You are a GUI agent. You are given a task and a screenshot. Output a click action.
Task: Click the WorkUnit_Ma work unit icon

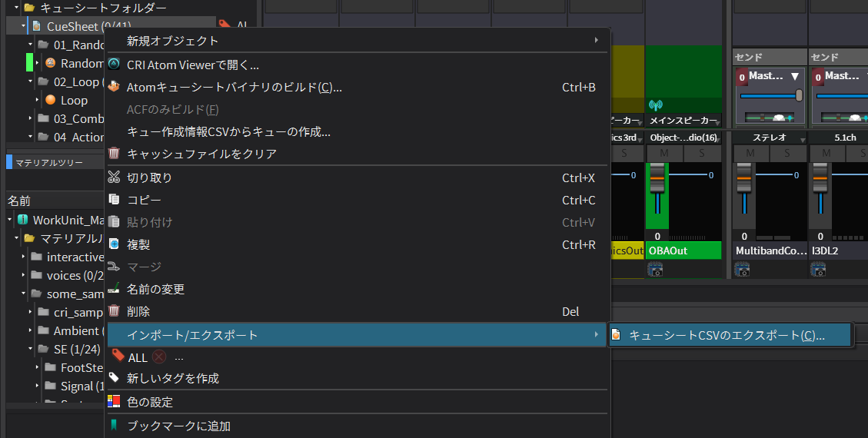(23, 220)
